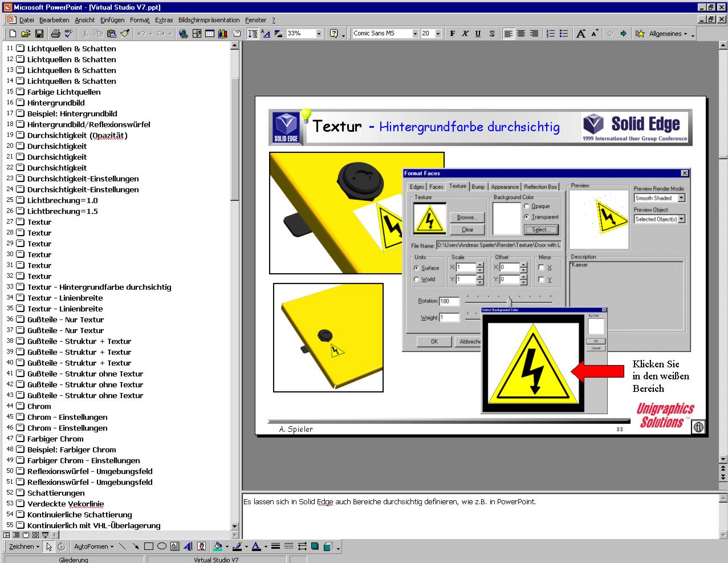Toggle bold formatting
Screen dimensions: 728x563
[453, 34]
